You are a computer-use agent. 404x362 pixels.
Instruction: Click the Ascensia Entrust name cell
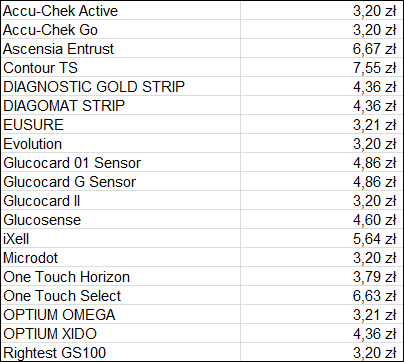(121, 49)
